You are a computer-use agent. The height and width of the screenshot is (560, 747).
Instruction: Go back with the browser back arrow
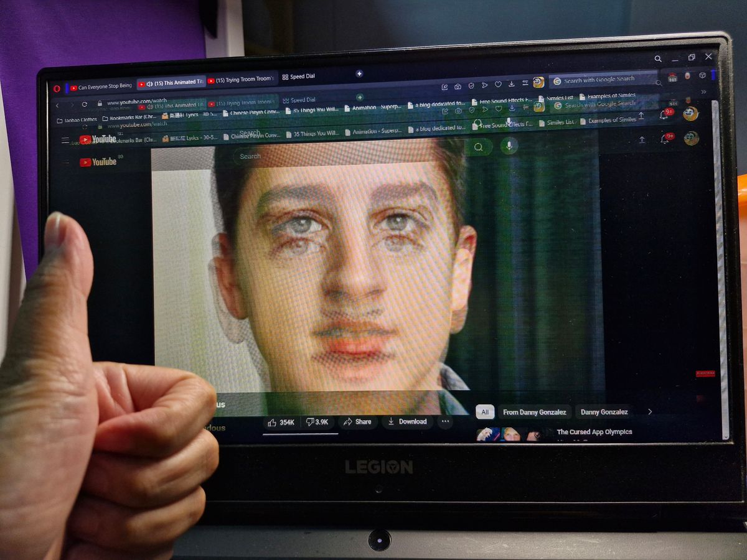click(58, 105)
